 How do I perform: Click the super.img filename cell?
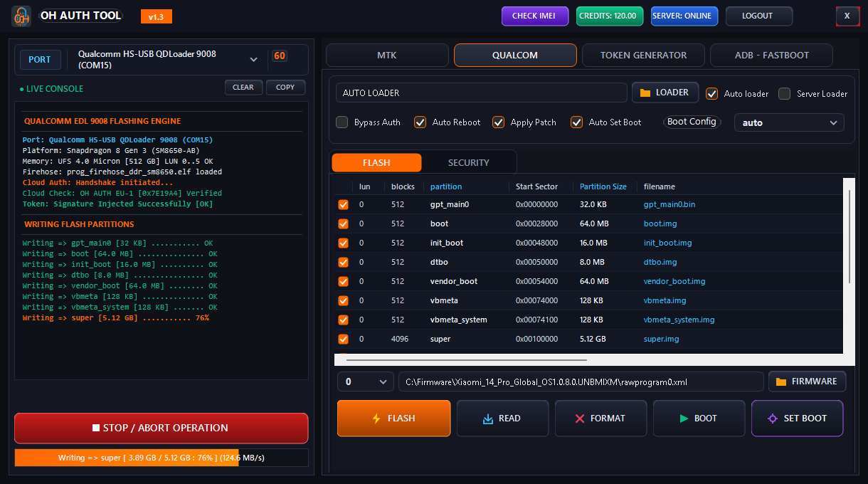662,339
